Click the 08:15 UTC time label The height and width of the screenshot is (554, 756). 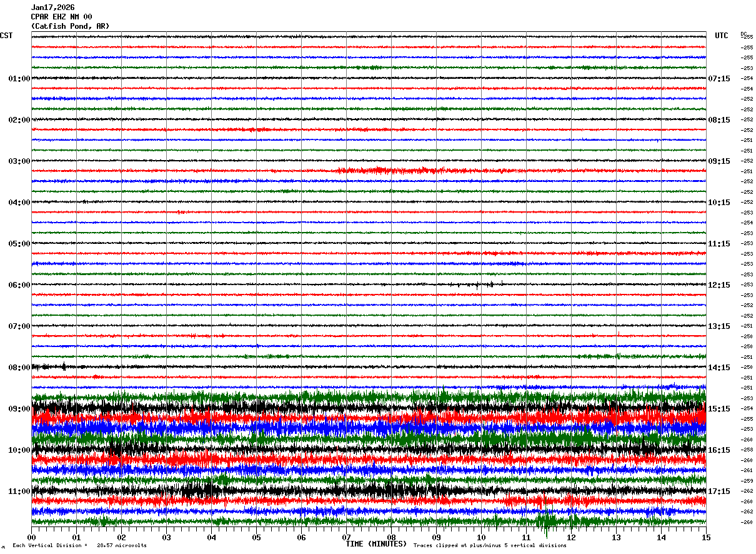(719, 120)
